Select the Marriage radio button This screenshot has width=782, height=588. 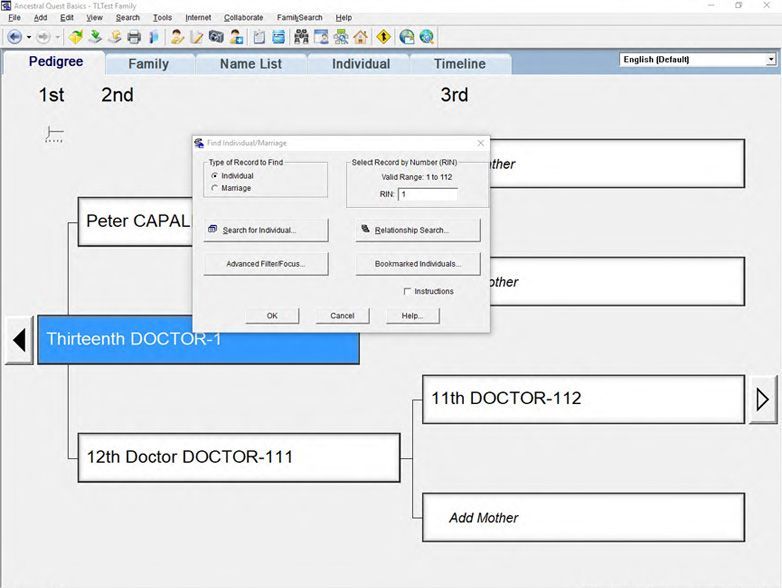pyautogui.click(x=215, y=188)
